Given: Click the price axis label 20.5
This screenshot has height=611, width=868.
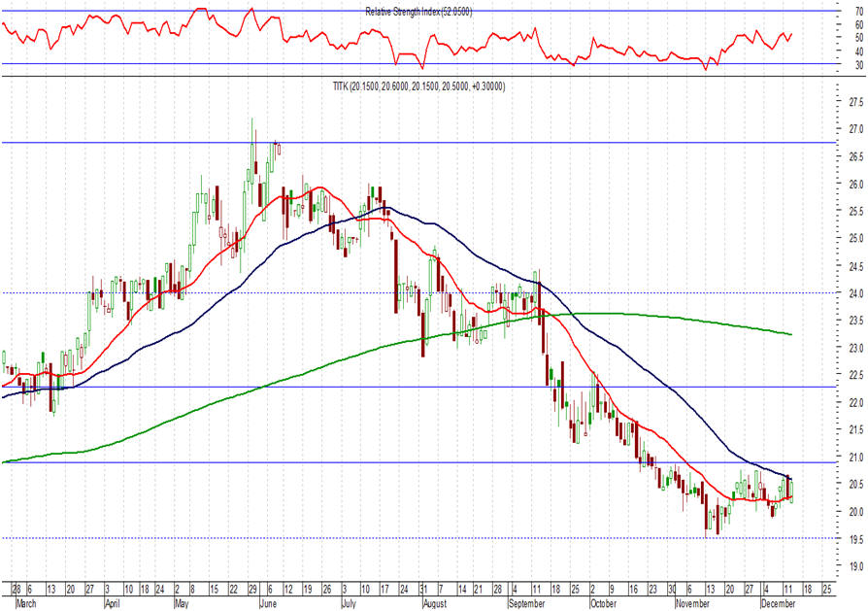Looking at the screenshot, I should point(855,484).
